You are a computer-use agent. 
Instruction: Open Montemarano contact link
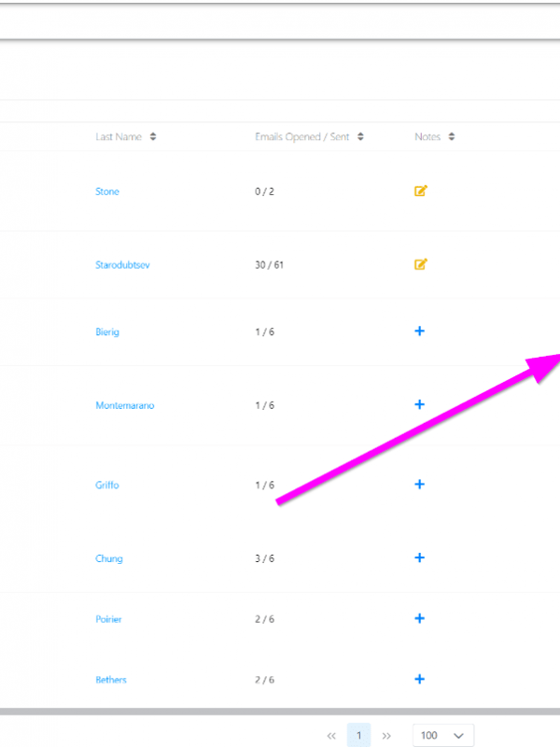(x=124, y=405)
